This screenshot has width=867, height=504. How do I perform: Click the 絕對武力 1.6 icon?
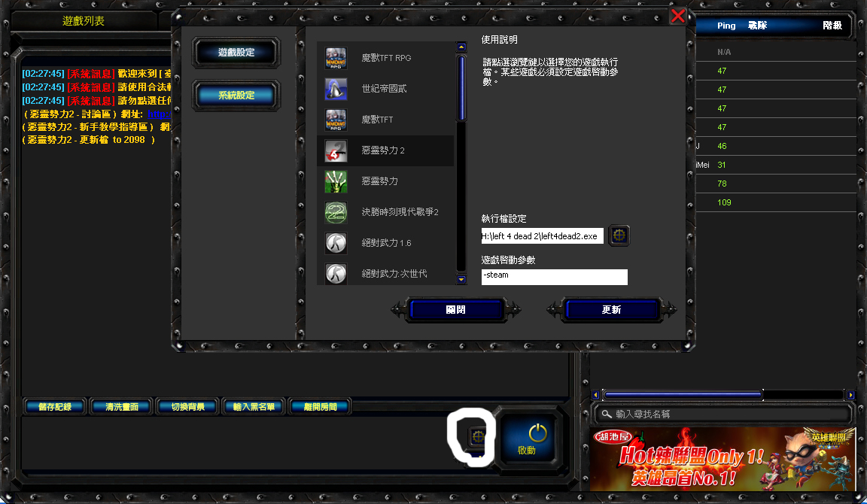pos(336,243)
